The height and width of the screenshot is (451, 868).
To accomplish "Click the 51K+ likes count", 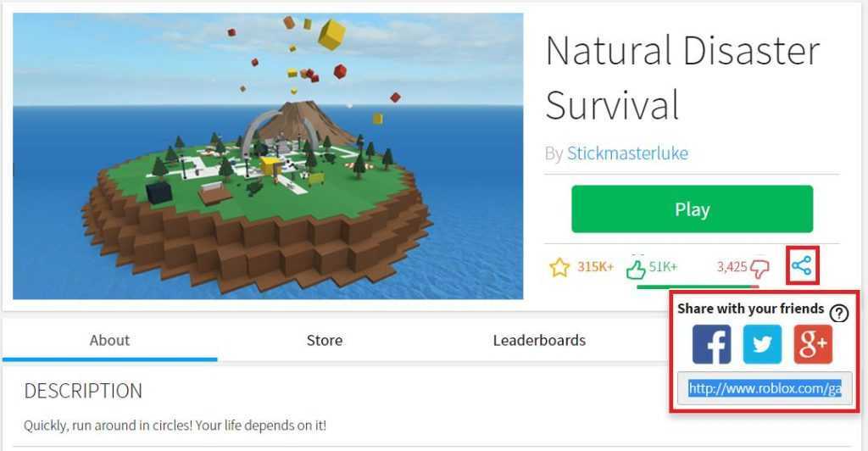I will point(663,267).
